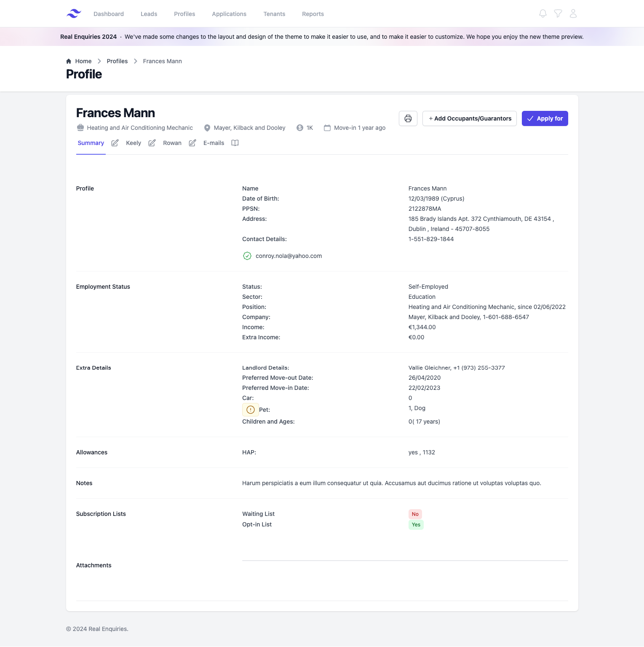The image size is (644, 647).
Task: Click Add Occupants/Guarantors button
Action: 469,118
